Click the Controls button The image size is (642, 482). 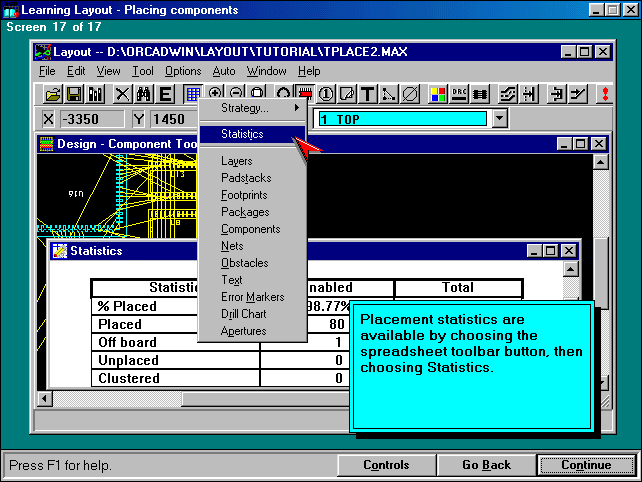385,465
